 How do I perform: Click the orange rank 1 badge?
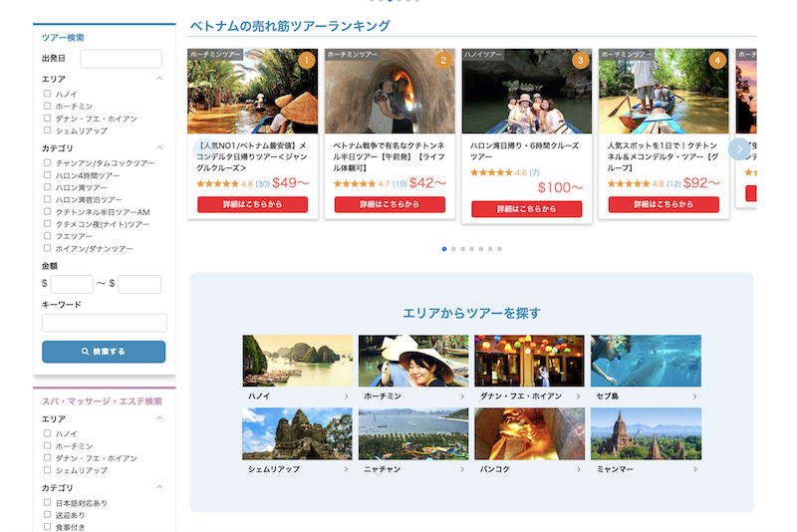point(306,61)
